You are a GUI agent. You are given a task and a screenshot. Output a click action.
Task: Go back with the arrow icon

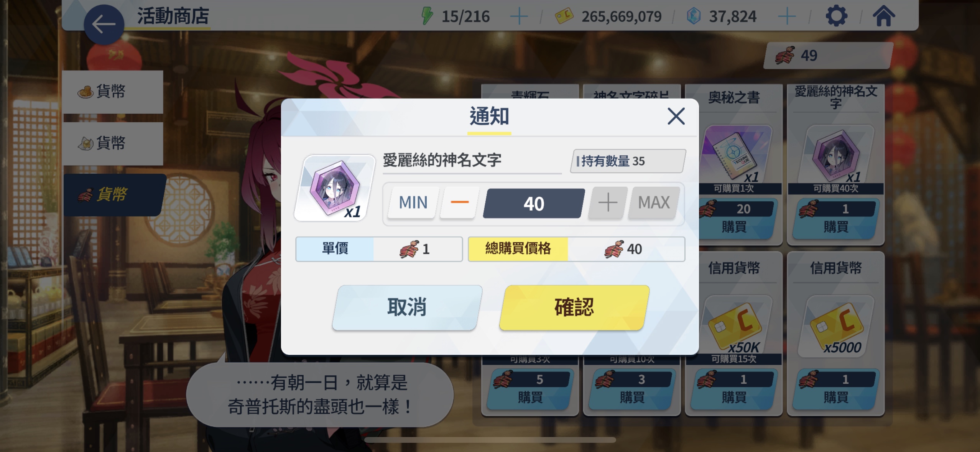coord(104,25)
